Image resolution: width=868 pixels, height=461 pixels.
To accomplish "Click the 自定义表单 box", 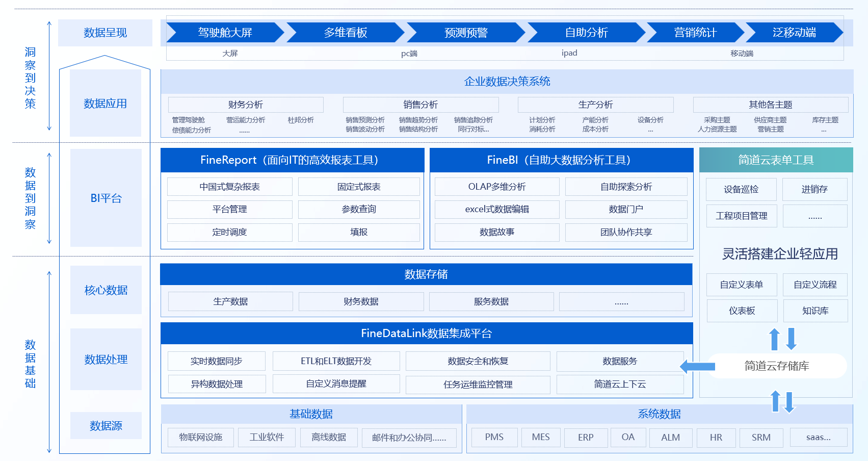I will [x=742, y=285].
